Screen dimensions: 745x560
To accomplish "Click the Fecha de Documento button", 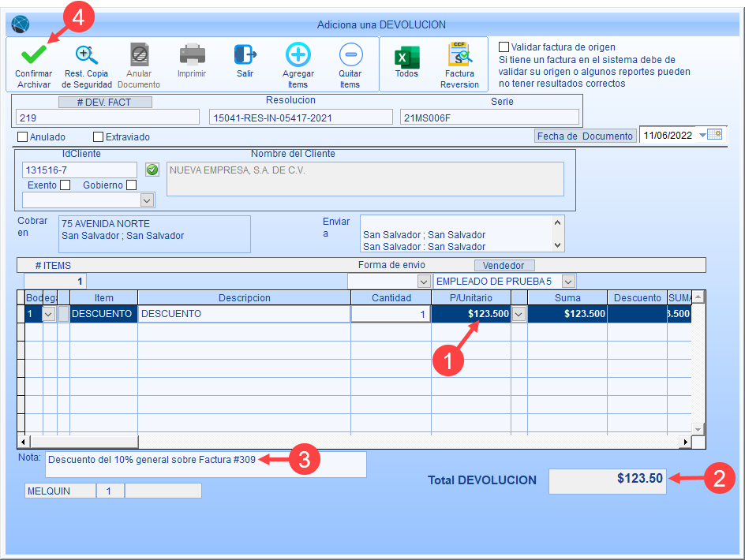I will pos(585,136).
